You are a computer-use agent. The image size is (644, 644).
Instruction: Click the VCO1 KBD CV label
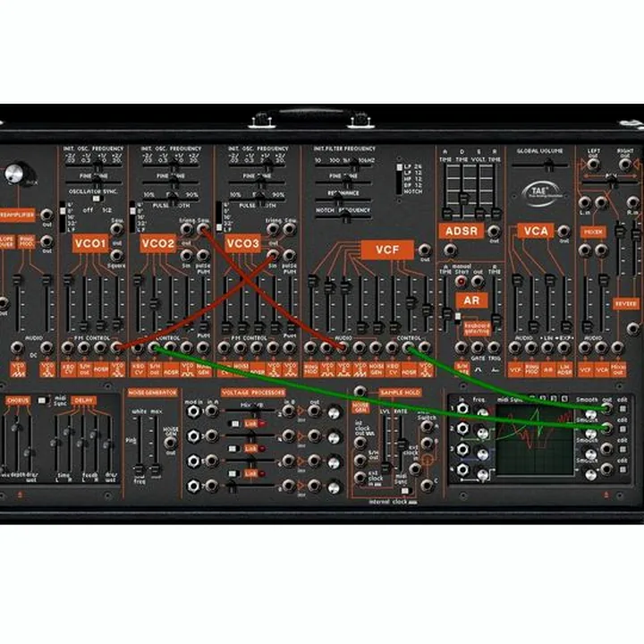coord(68,369)
